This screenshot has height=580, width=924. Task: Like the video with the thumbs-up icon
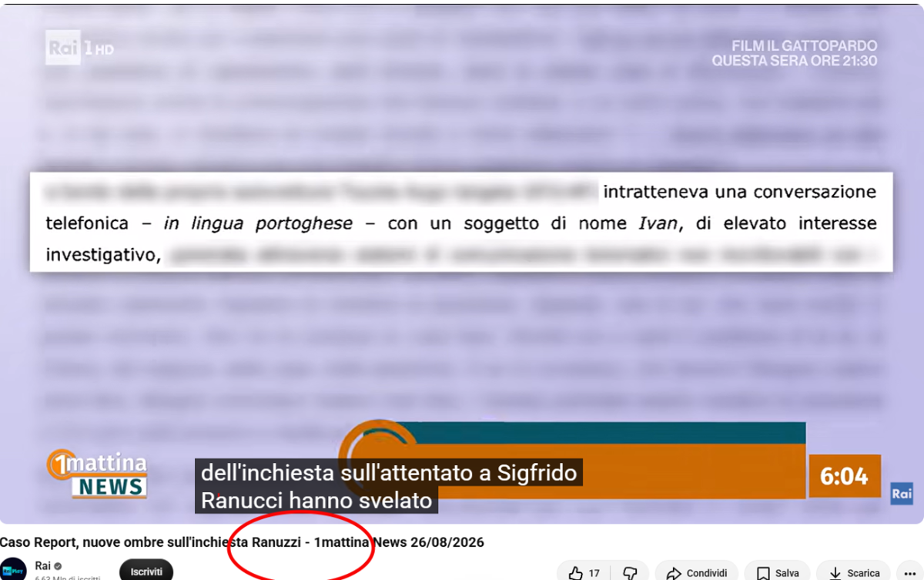[x=584, y=572]
